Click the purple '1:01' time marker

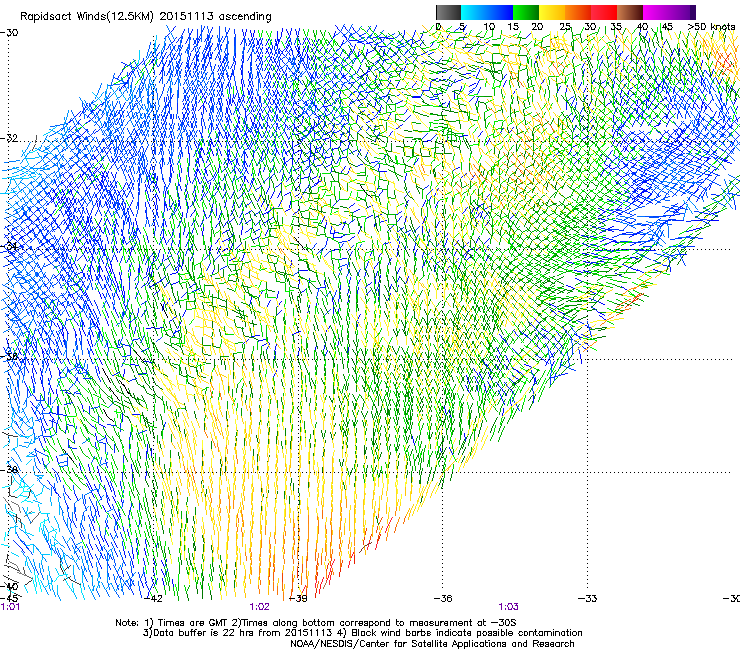10,607
